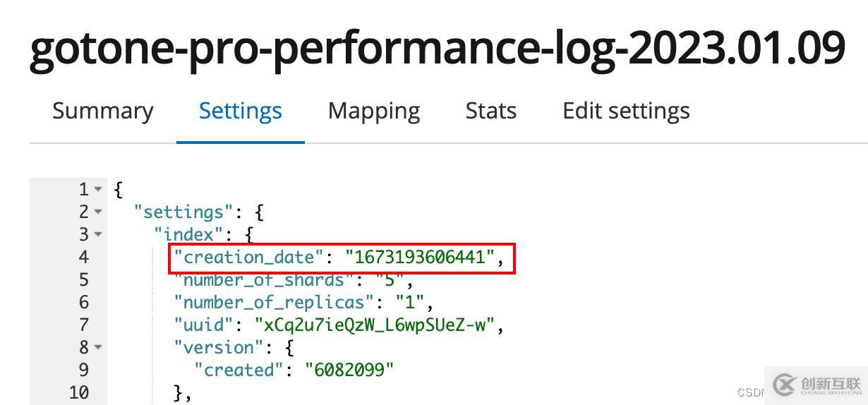The height and width of the screenshot is (405, 868).
Task: View the Stats tab
Action: (x=490, y=111)
